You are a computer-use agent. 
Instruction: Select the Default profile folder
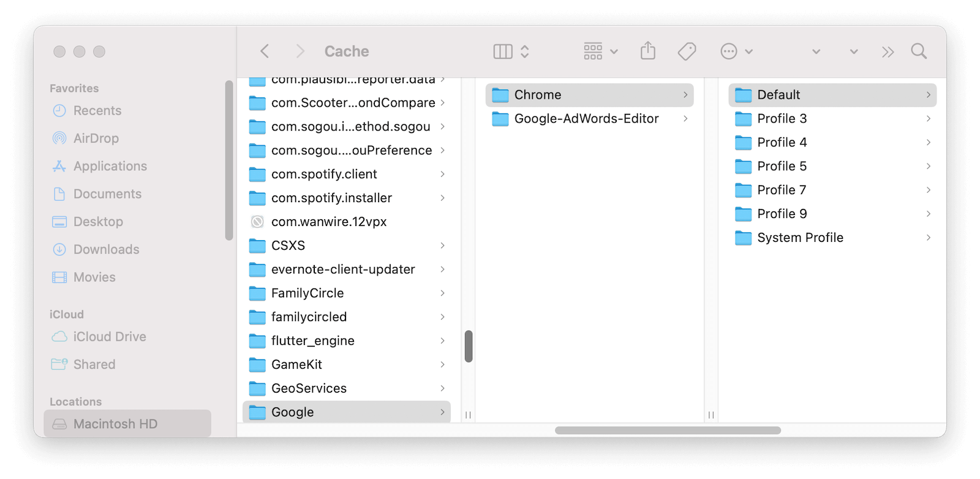pyautogui.click(x=832, y=95)
